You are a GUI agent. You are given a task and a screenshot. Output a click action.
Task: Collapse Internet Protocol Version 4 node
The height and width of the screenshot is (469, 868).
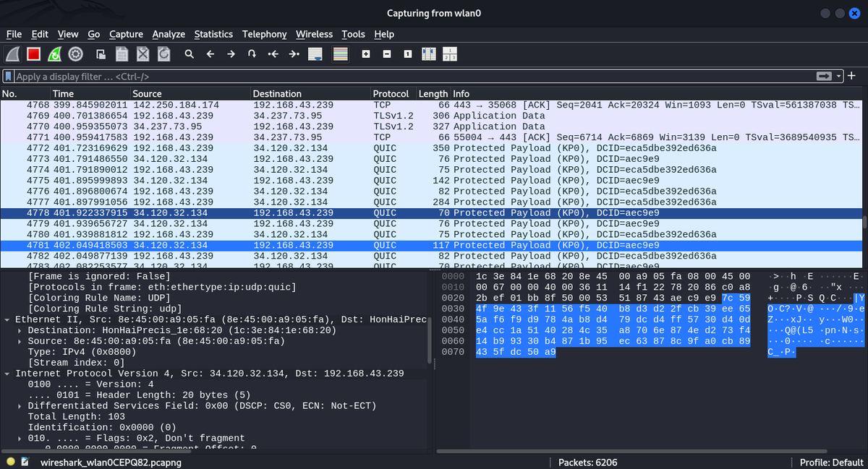tap(7, 374)
